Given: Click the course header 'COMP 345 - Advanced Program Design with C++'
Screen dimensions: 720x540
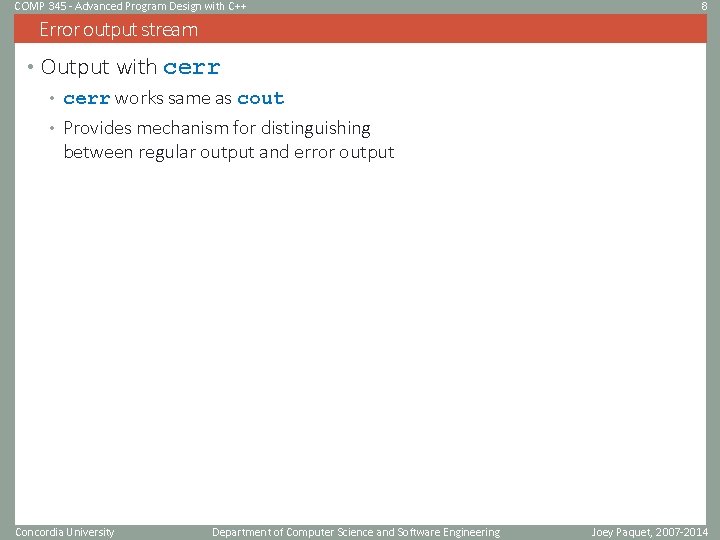Looking at the screenshot, I should (x=130, y=6).
